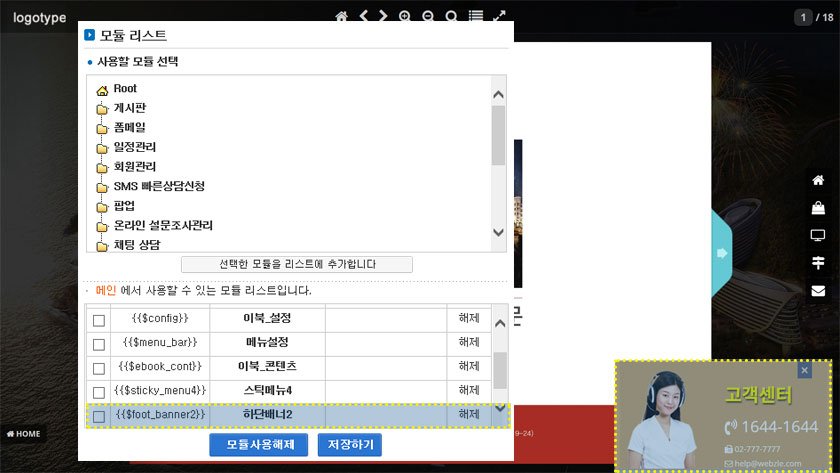840x473 pixels.
Task: Go to previous page with left arrow
Action: click(365, 17)
